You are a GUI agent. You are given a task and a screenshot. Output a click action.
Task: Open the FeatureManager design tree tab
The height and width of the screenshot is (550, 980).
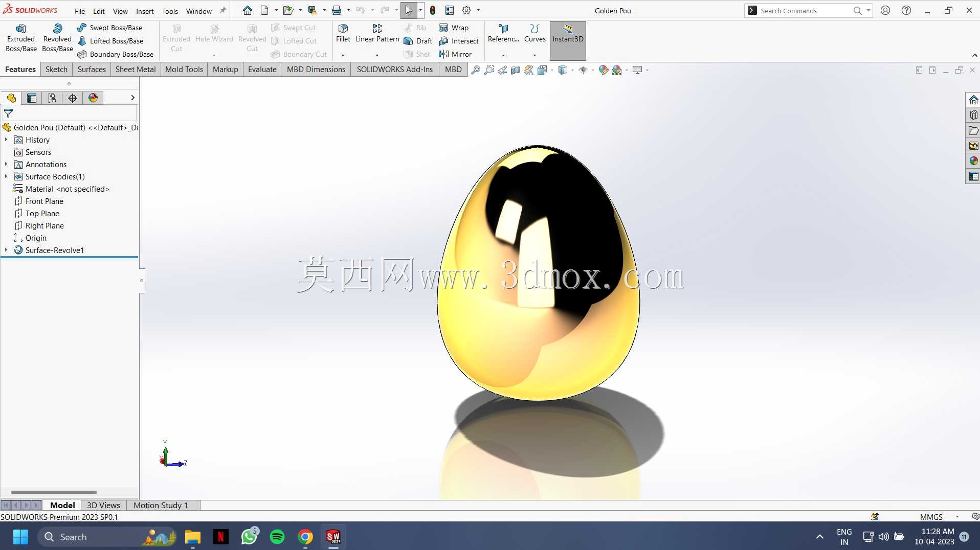[x=11, y=98]
